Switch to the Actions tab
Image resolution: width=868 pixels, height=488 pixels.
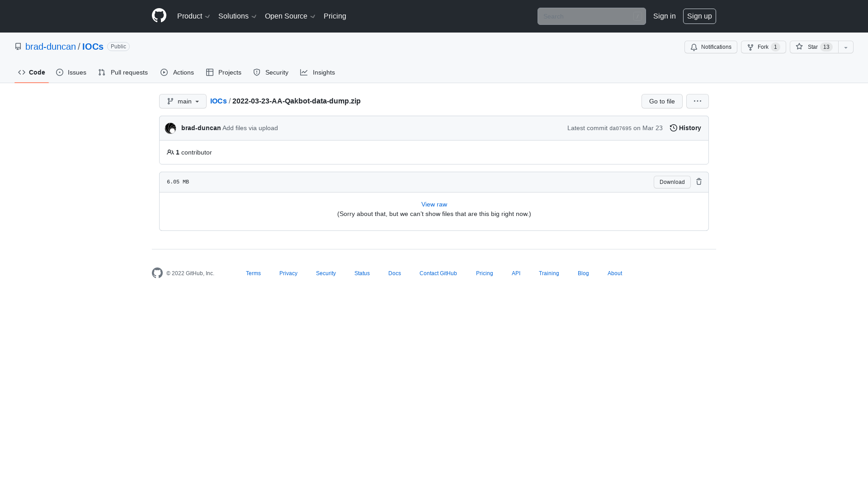177,72
